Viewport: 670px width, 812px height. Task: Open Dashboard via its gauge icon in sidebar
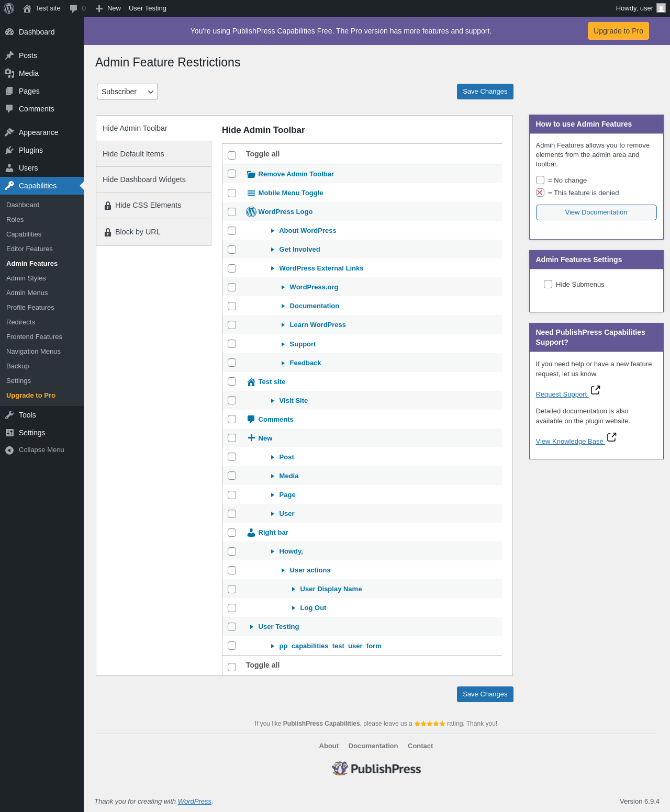(9, 32)
